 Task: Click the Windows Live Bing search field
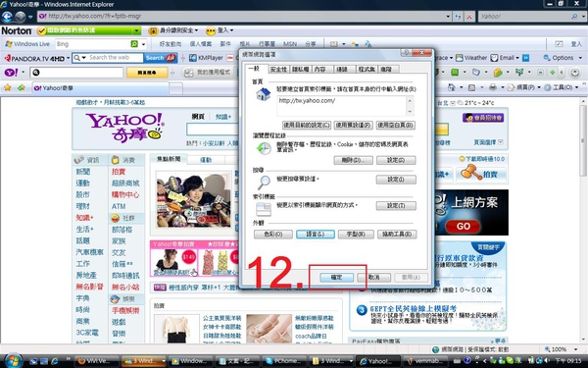pyautogui.click(x=93, y=44)
